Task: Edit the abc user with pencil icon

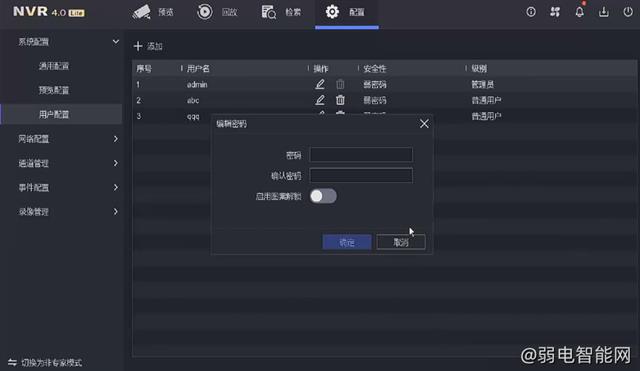Action: [320, 100]
